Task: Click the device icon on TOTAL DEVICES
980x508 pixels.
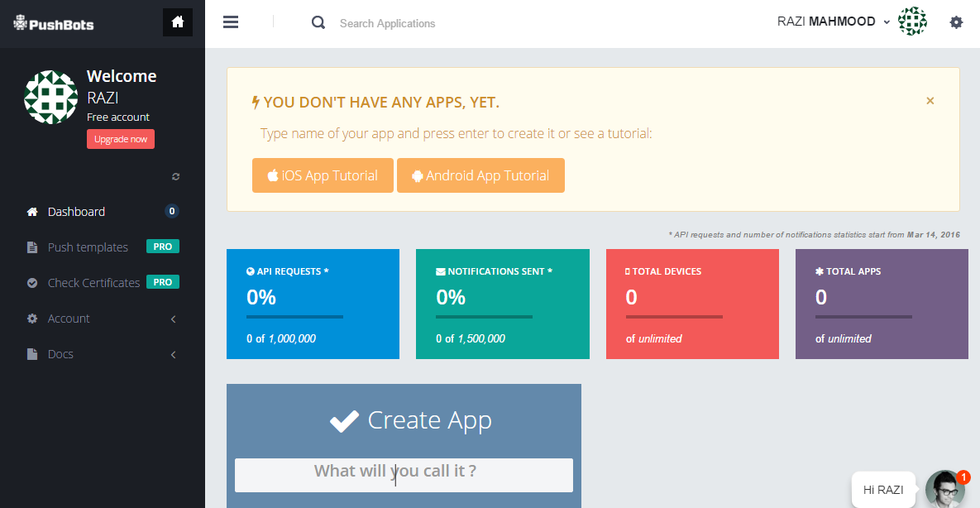Action: tap(628, 271)
